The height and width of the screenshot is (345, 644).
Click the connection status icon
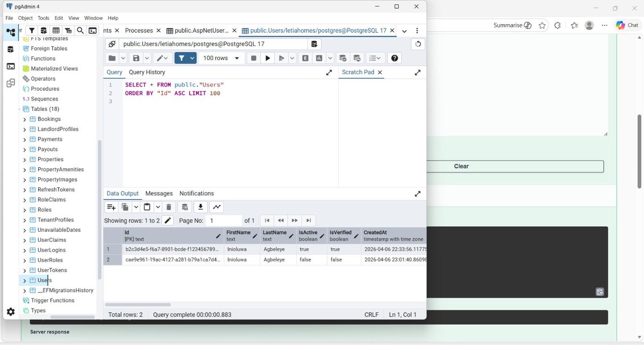click(x=111, y=44)
